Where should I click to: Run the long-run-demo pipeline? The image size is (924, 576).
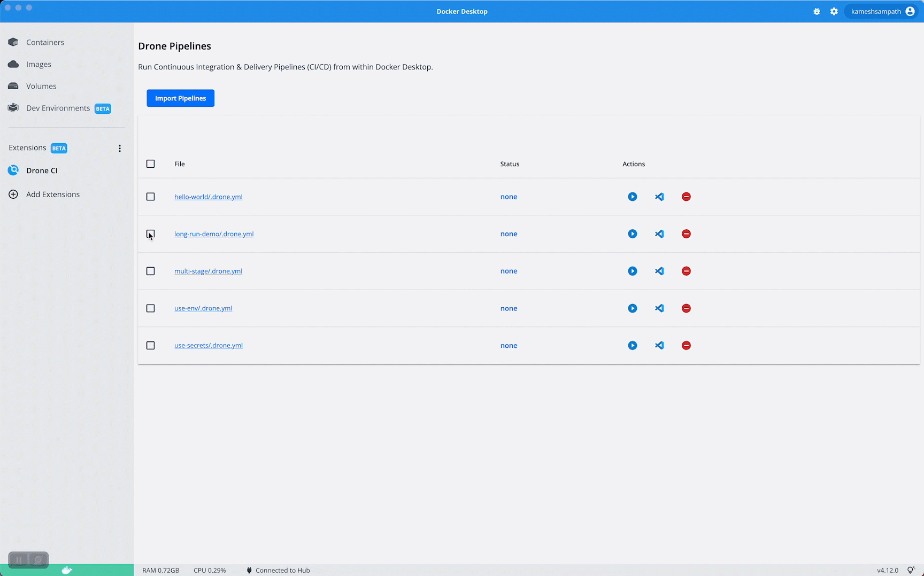633,234
